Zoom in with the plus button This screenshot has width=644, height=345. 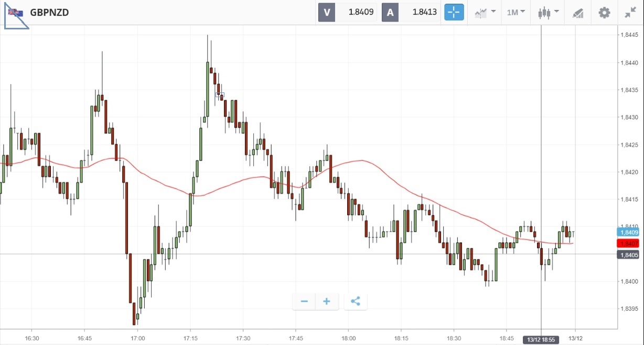tap(327, 301)
